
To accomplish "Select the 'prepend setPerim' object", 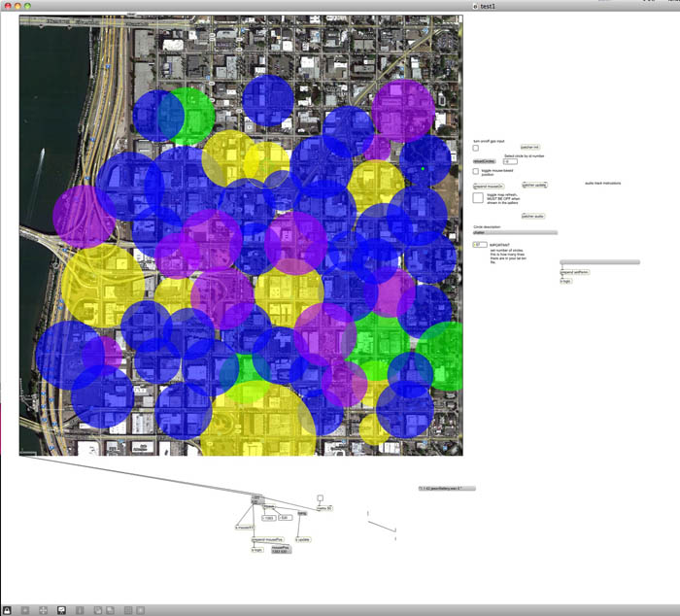I will [574, 272].
